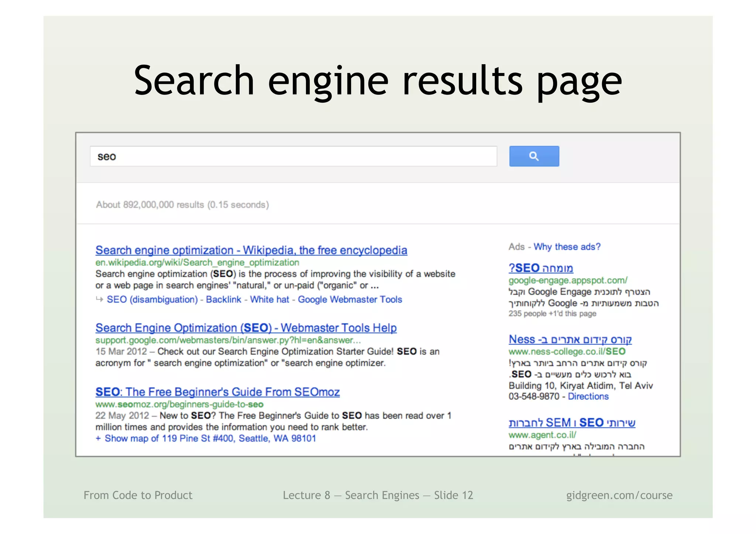Click the search box containing 'seo'
The image size is (756, 534).
click(293, 156)
